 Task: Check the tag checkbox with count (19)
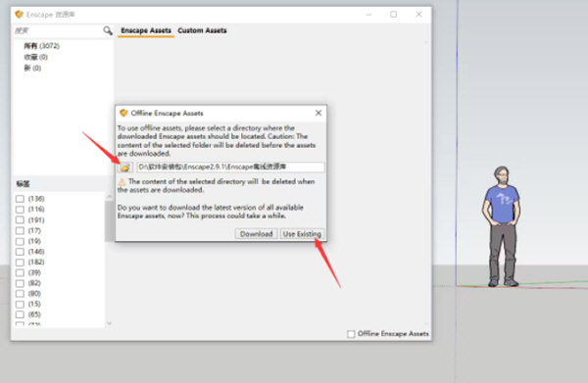pyautogui.click(x=20, y=241)
